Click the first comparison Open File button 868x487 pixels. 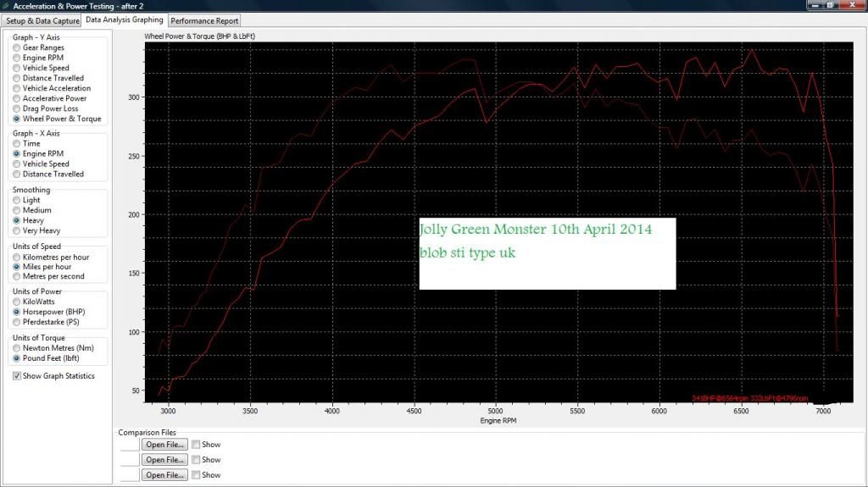tap(165, 444)
